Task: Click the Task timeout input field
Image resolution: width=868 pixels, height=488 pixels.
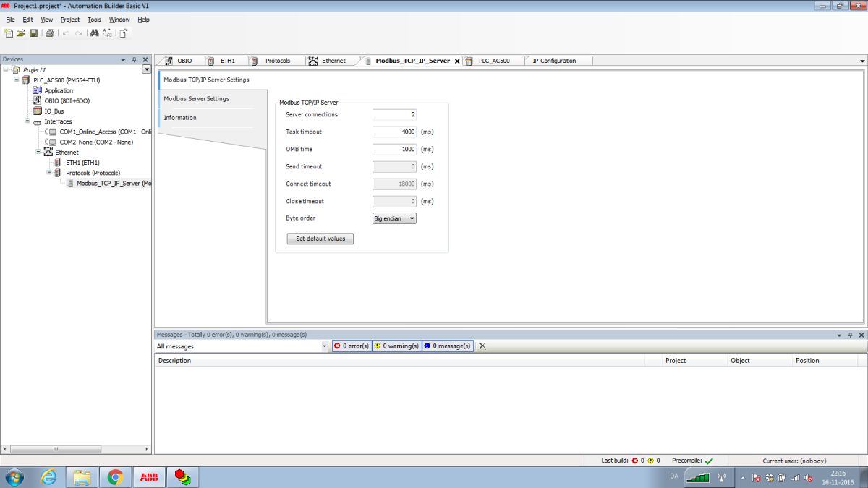Action: (394, 132)
